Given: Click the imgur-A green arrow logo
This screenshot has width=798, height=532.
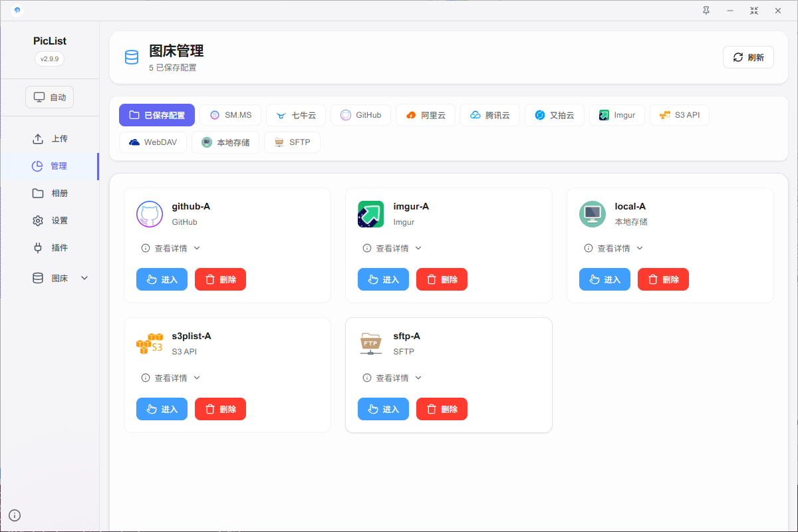Looking at the screenshot, I should tap(371, 214).
